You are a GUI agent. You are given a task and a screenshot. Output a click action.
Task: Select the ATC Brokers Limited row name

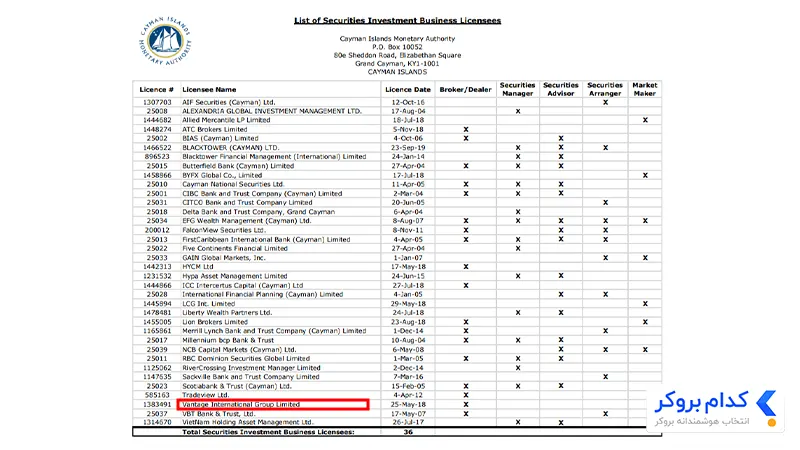pyautogui.click(x=215, y=130)
